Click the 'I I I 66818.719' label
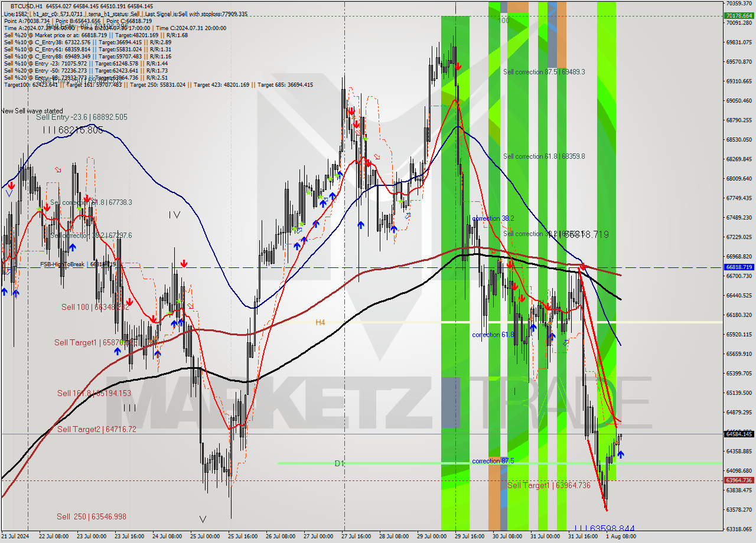 click(578, 234)
